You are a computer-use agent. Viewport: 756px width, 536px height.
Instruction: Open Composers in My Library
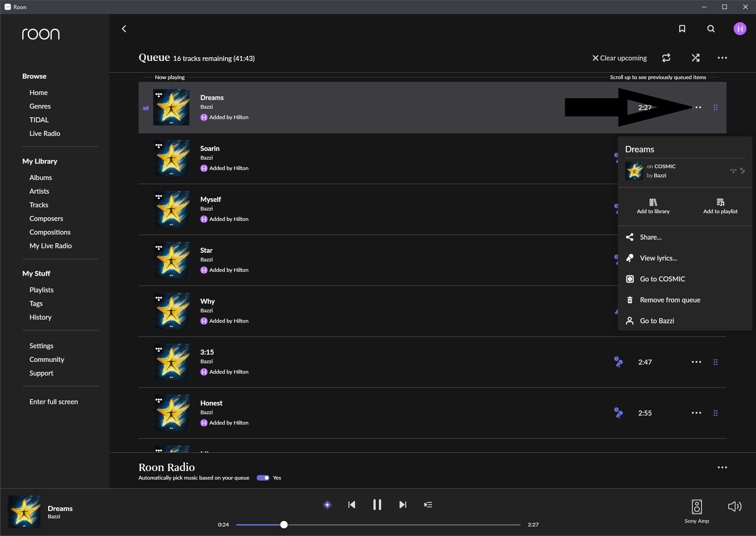pyautogui.click(x=46, y=219)
